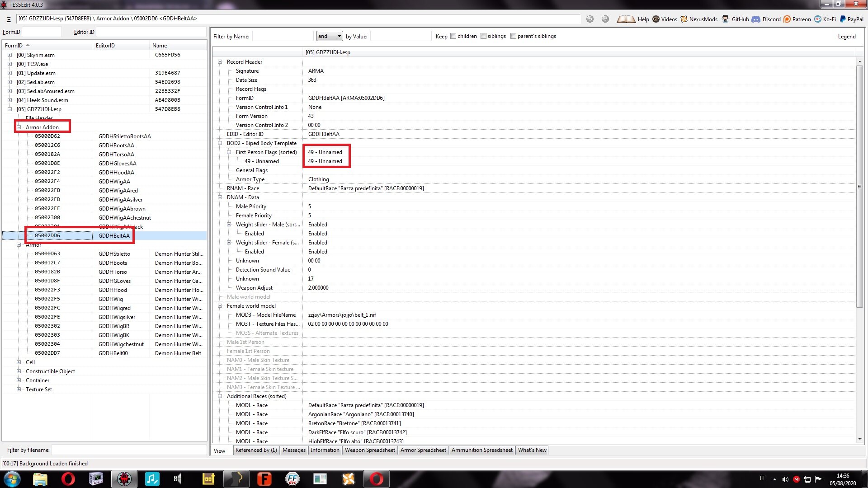The height and width of the screenshot is (488, 868).
Task: Click the hamburger menu icon top-left
Action: tap(9, 19)
